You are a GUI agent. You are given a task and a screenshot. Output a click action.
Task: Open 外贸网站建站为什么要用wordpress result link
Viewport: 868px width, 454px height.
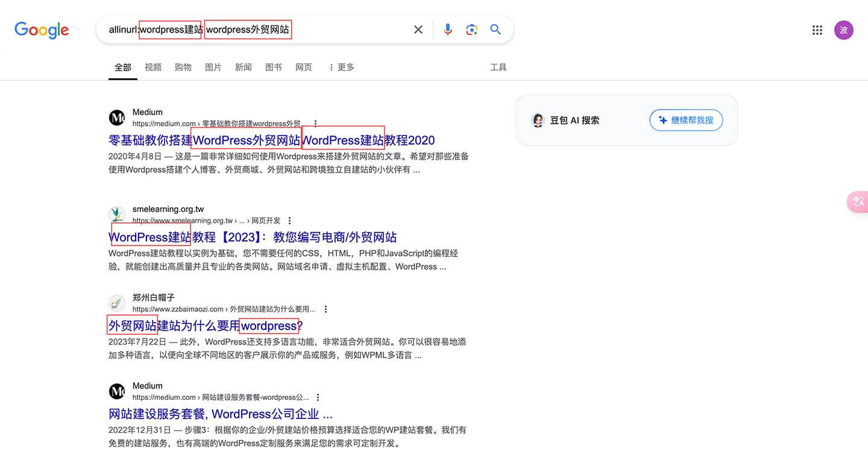(x=206, y=326)
